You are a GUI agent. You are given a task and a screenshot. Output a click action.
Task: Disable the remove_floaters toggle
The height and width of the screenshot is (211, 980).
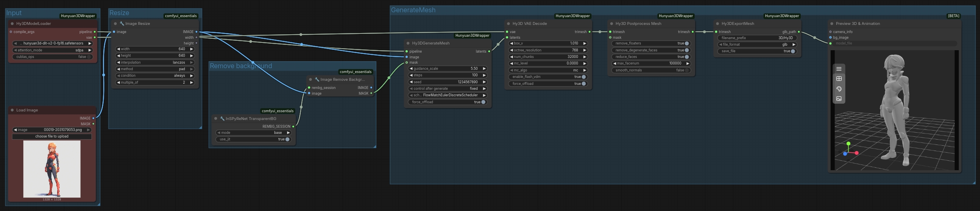click(x=687, y=43)
